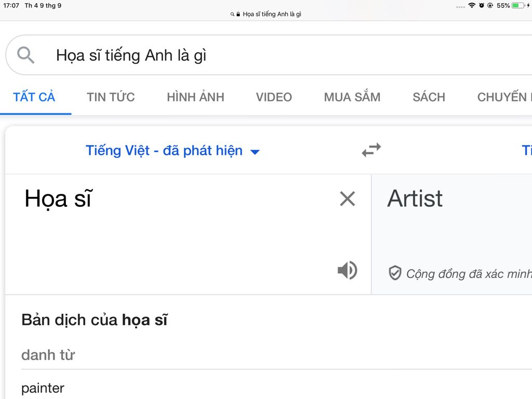532x399 pixels.
Task: Open the VIDEO results tab
Action: [274, 97]
